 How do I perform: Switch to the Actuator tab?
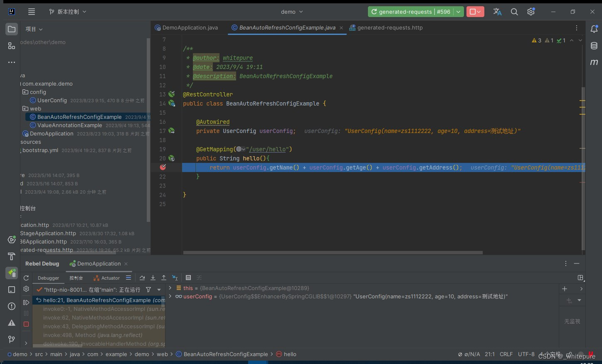coord(106,278)
